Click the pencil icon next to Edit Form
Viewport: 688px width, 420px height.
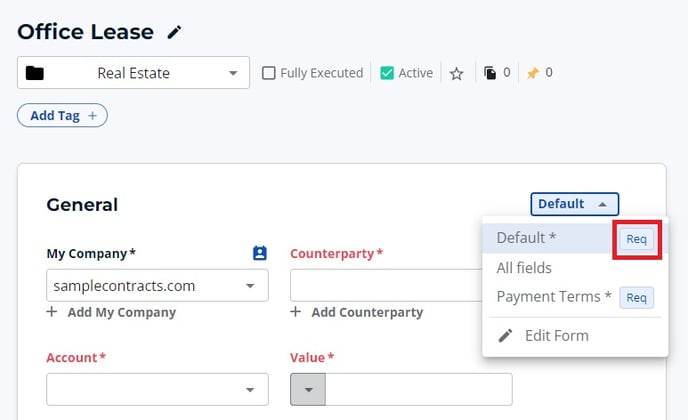point(505,335)
